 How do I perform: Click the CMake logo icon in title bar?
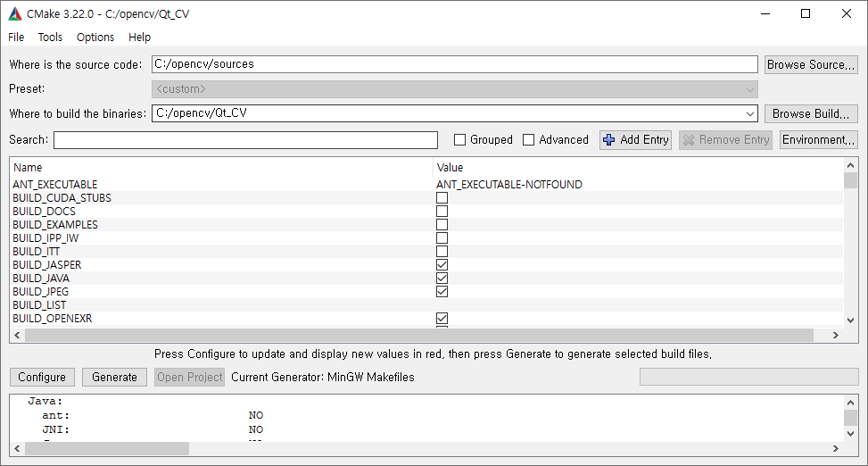(x=15, y=14)
